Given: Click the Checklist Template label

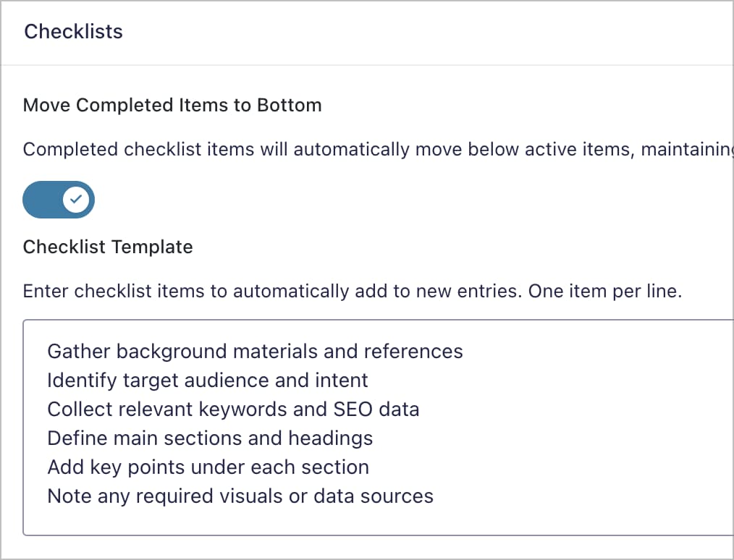Looking at the screenshot, I should coord(108,247).
